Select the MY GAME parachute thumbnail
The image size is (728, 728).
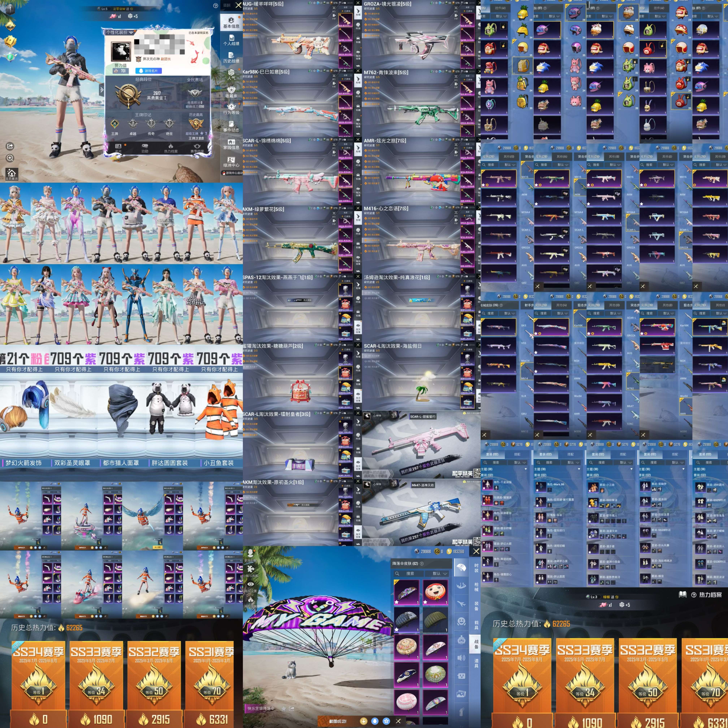tap(407, 592)
